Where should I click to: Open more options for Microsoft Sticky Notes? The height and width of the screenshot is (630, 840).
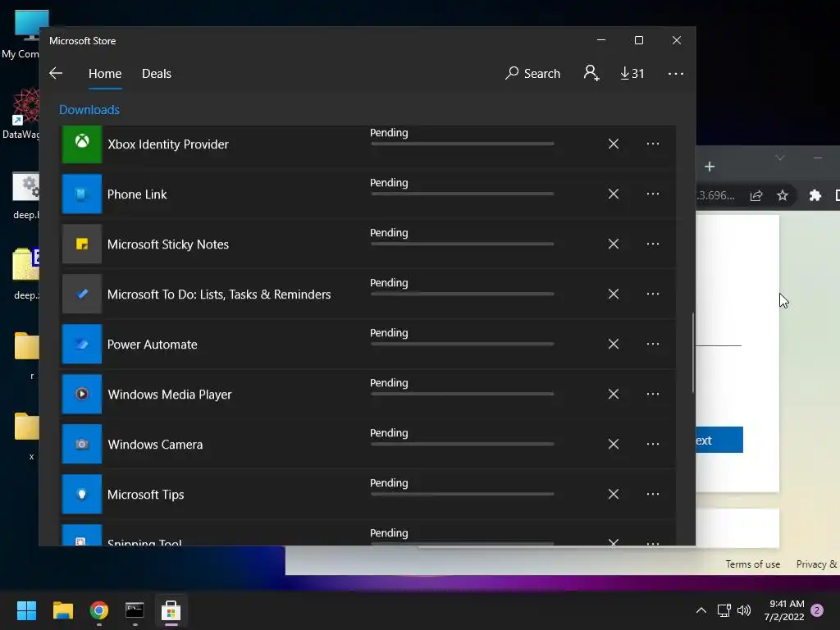pos(652,244)
